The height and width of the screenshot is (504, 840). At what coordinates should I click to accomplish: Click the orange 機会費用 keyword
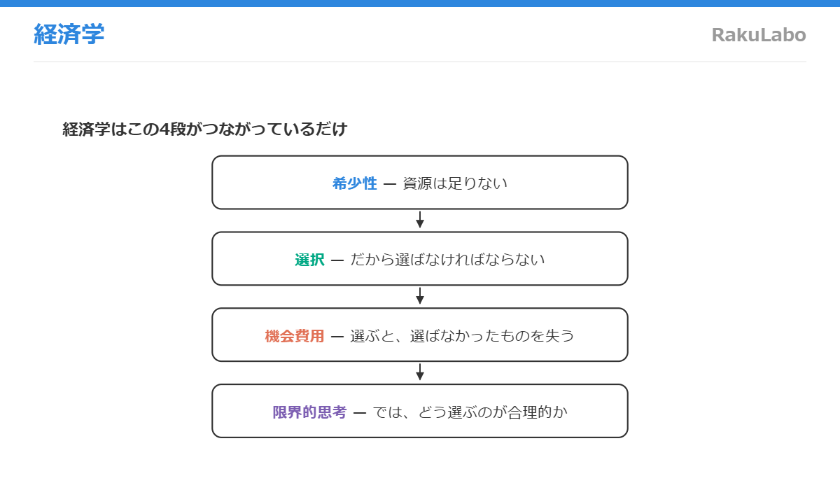[295, 336]
